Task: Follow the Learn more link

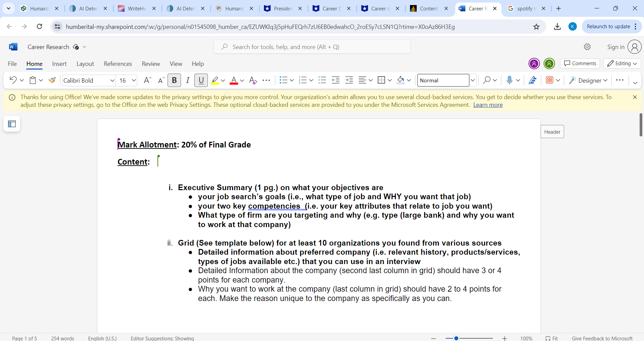Action: 488,105
